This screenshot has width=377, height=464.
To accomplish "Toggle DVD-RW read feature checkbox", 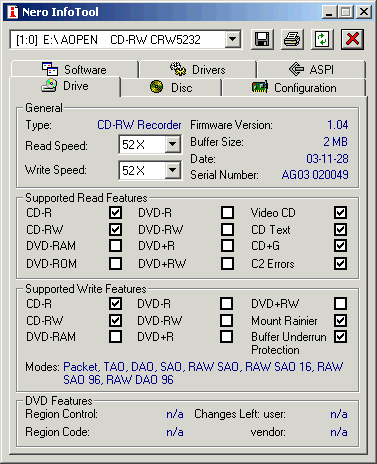I will pyautogui.click(x=227, y=229).
